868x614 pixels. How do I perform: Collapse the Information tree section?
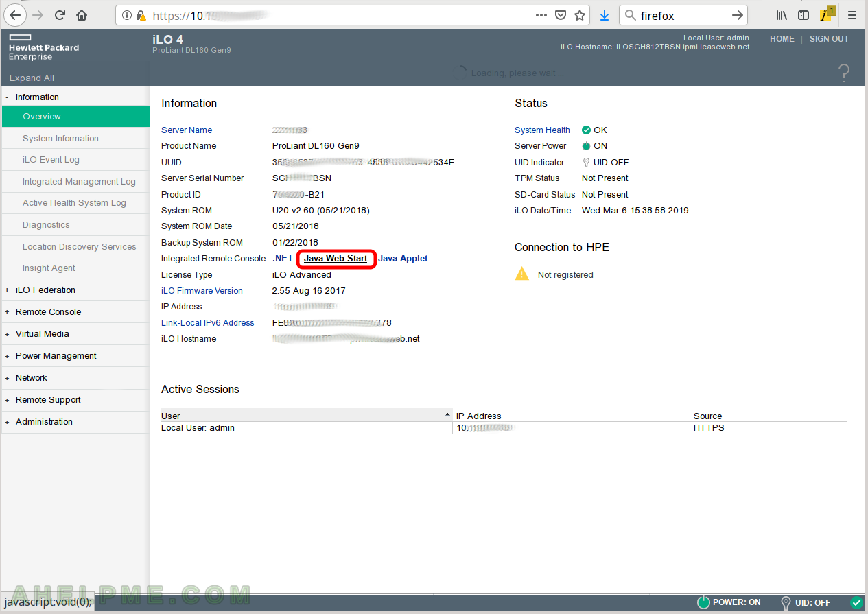tap(7, 97)
